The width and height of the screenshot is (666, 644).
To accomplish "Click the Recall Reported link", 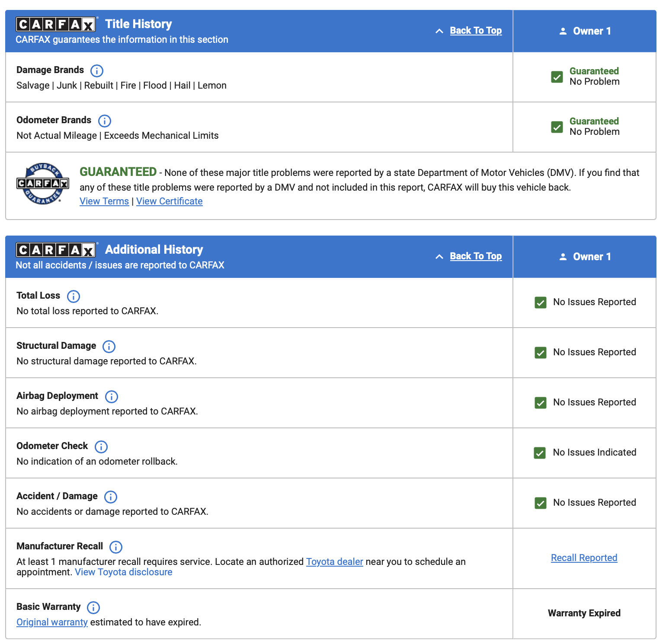I will tap(584, 558).
